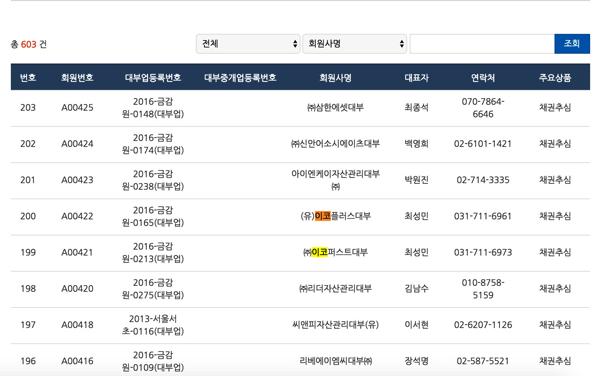Click phone number 070-7864-6646
599x376 pixels.
click(x=483, y=108)
